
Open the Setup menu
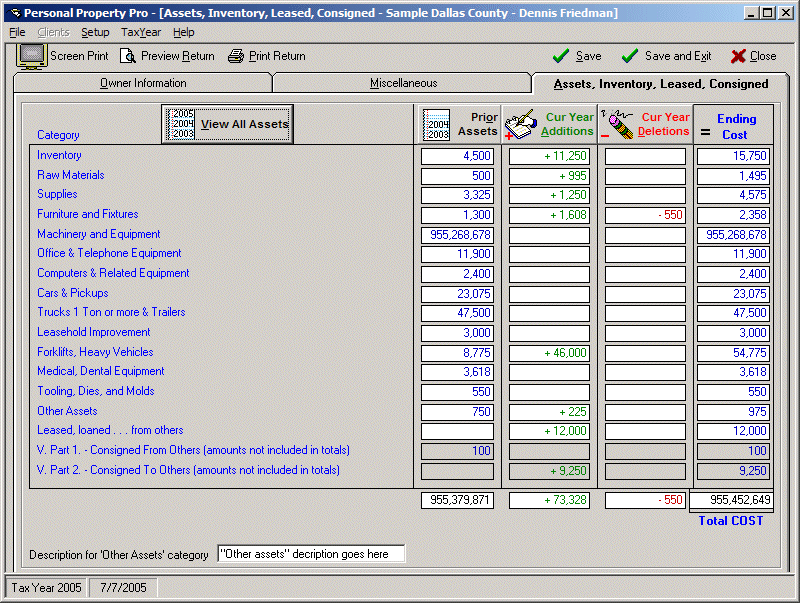95,32
